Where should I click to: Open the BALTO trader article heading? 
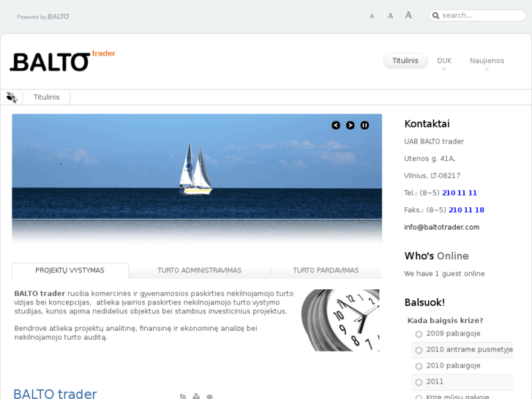click(55, 393)
